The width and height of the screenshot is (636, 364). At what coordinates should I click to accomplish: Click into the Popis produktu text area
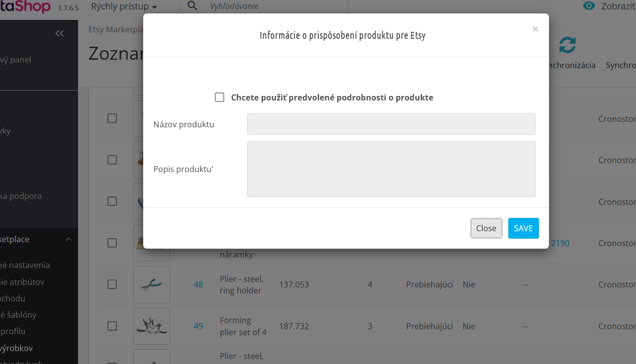click(x=391, y=169)
